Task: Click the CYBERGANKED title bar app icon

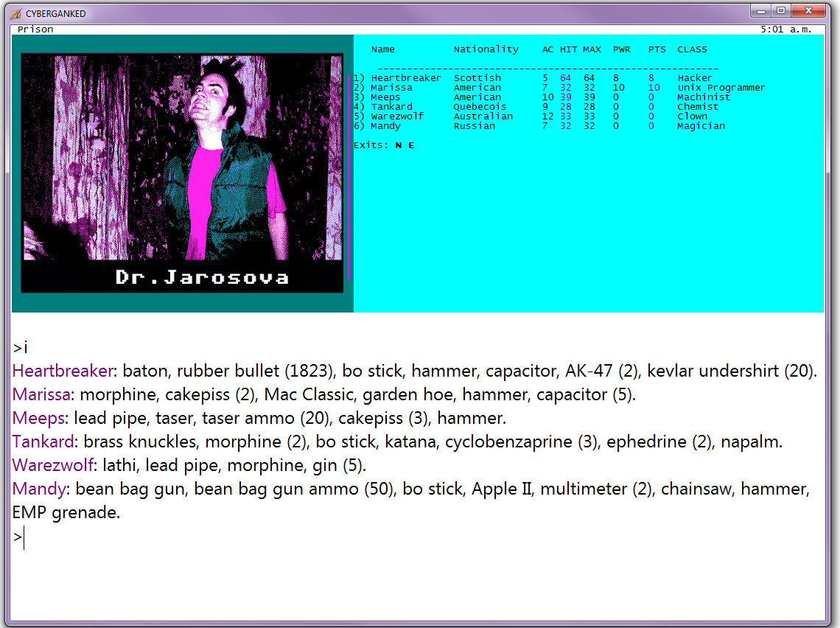Action: click(x=15, y=13)
